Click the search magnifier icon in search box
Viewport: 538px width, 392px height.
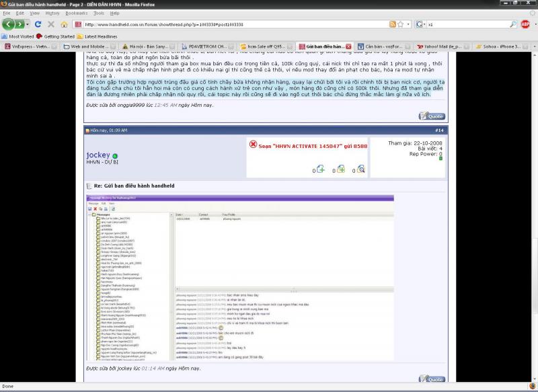[513, 24]
